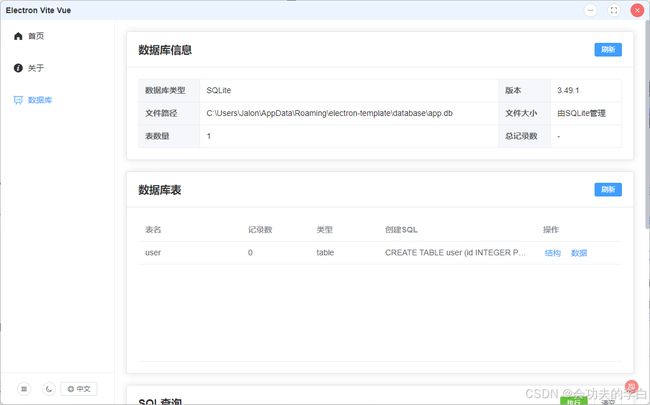Click the SQLite database type value
Viewport: 650px width, 405px height.
[218, 90]
